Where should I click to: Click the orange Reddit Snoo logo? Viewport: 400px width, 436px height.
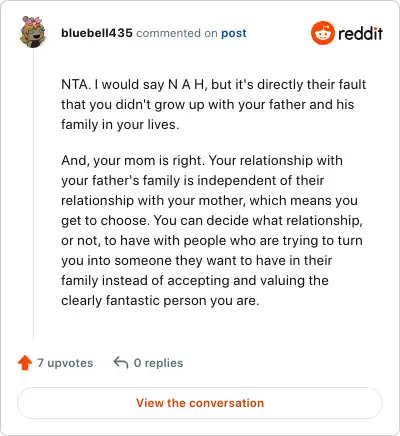[x=322, y=33]
